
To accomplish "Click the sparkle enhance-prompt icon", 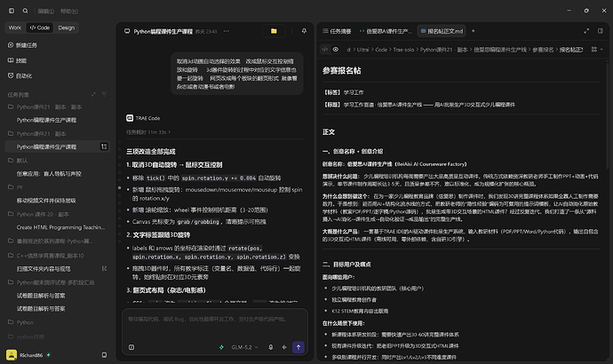I will (284, 347).
